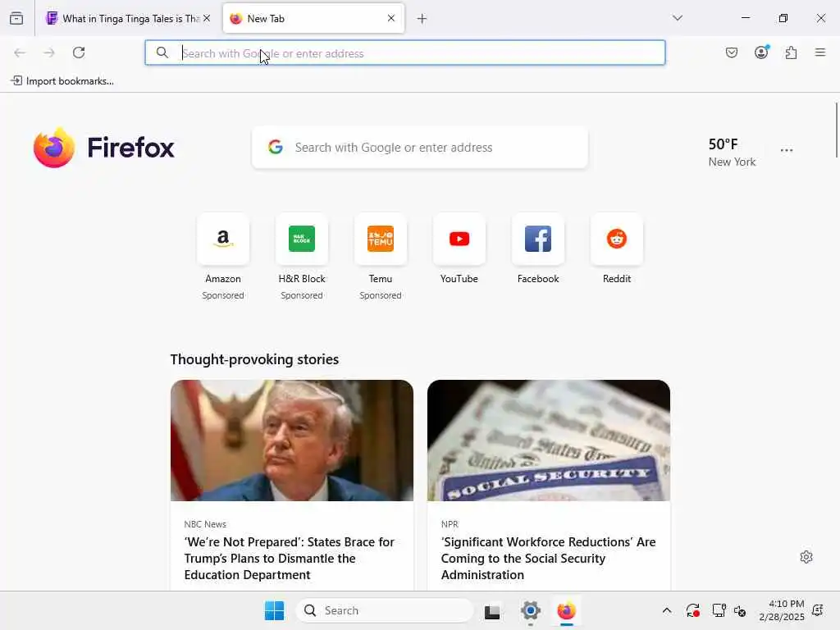Open the weather widget for New York
The image size is (840, 630).
pos(732,153)
